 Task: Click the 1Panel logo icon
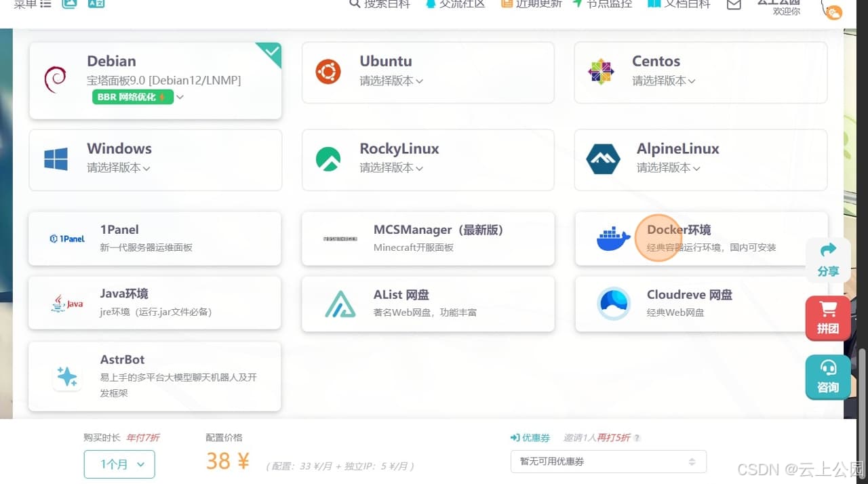(x=67, y=239)
